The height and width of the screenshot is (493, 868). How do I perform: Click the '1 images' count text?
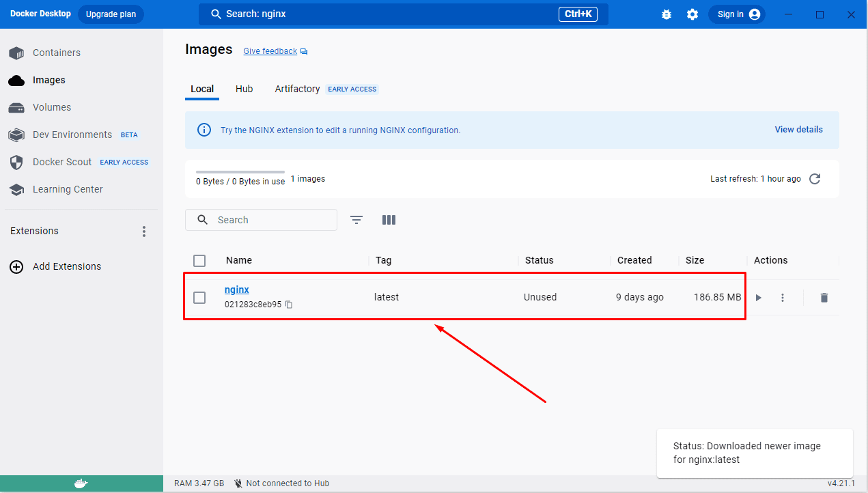click(x=308, y=179)
